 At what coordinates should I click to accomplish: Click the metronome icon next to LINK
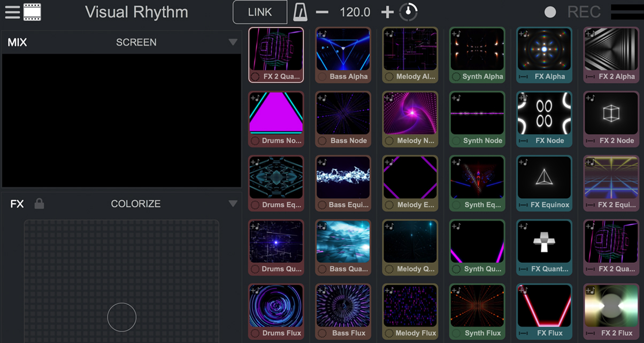pyautogui.click(x=300, y=11)
